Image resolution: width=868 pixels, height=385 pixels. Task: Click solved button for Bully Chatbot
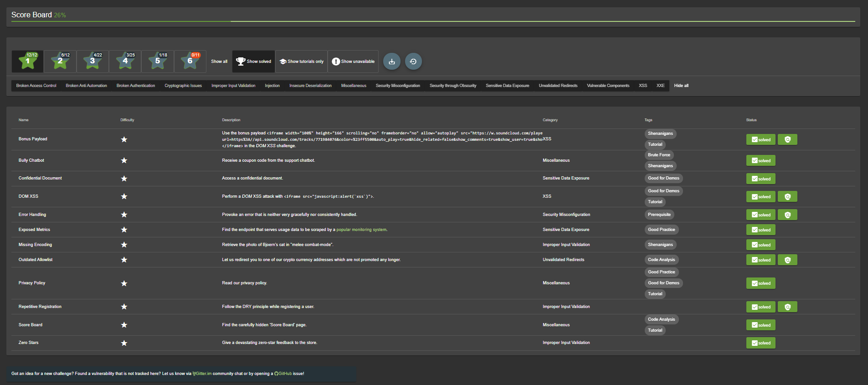(x=761, y=160)
